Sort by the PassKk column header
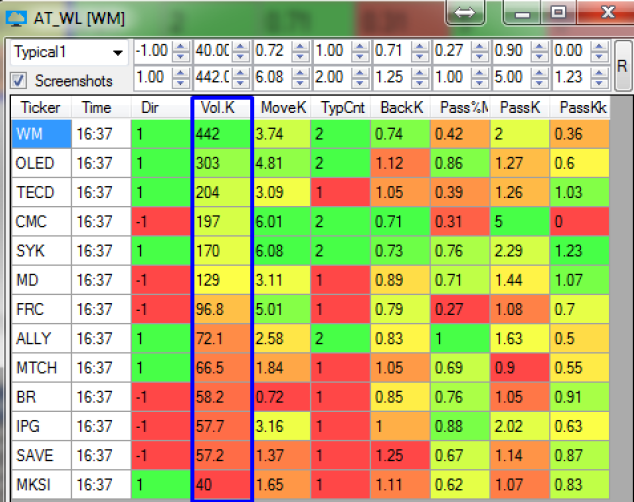The width and height of the screenshot is (634, 502). 580,108
